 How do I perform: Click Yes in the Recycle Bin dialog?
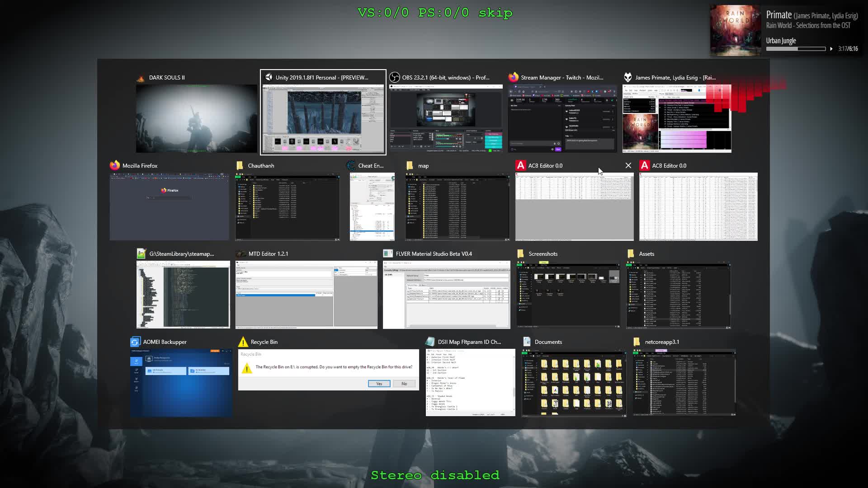tap(379, 384)
